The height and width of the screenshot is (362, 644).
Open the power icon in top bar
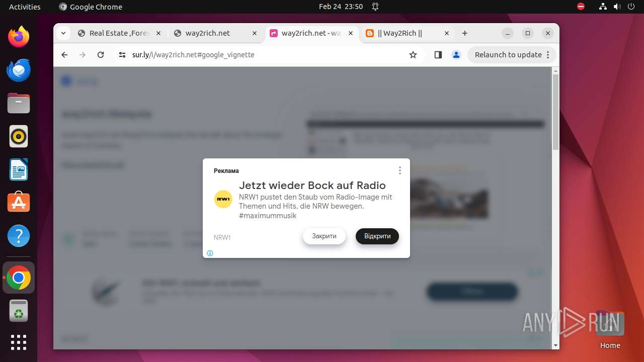click(631, 7)
